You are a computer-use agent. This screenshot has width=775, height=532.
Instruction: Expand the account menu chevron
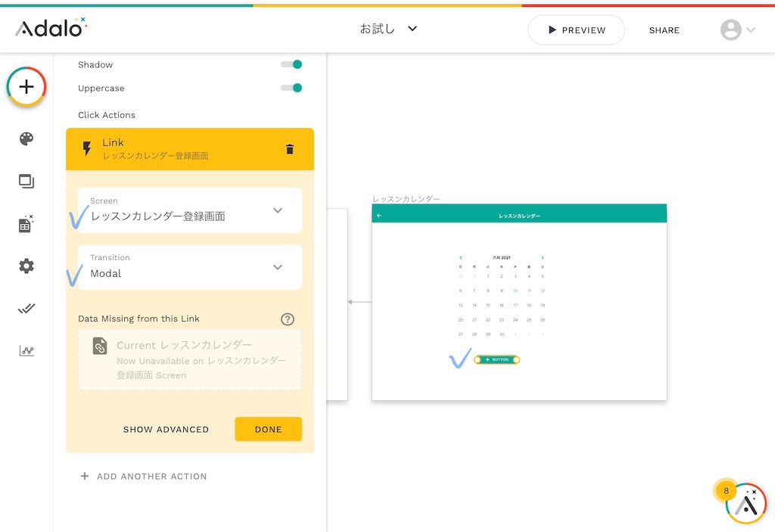click(x=750, y=30)
